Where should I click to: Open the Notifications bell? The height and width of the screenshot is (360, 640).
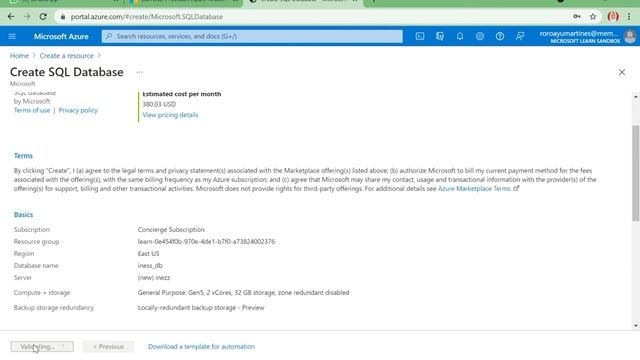[460, 36]
